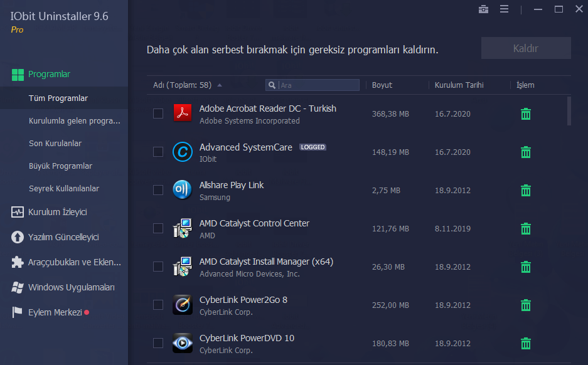Click the AMD Catalyst Control Center icon

pyautogui.click(x=183, y=228)
